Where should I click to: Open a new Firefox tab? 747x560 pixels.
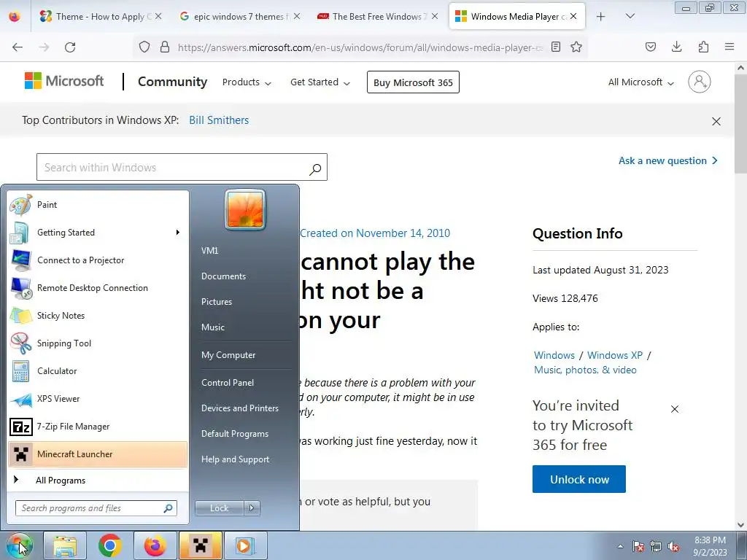tap(601, 17)
